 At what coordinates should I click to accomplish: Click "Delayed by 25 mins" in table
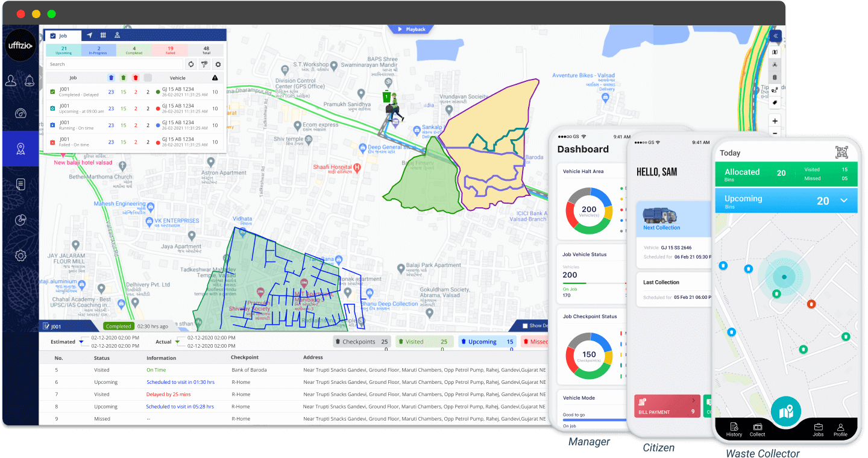click(x=168, y=394)
